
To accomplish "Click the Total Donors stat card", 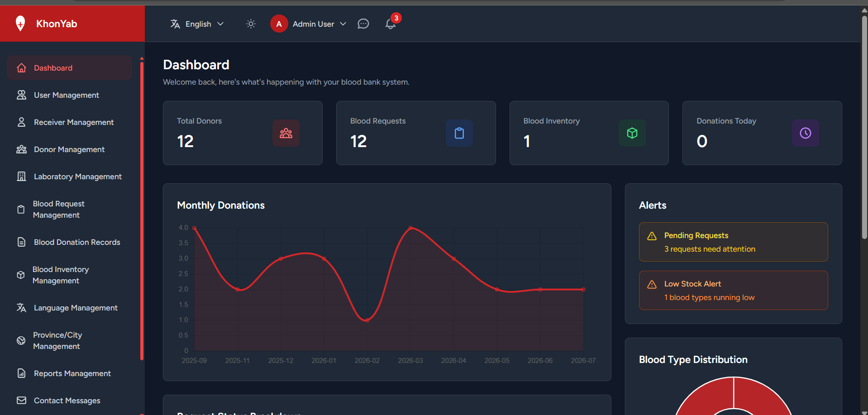I will coord(243,133).
